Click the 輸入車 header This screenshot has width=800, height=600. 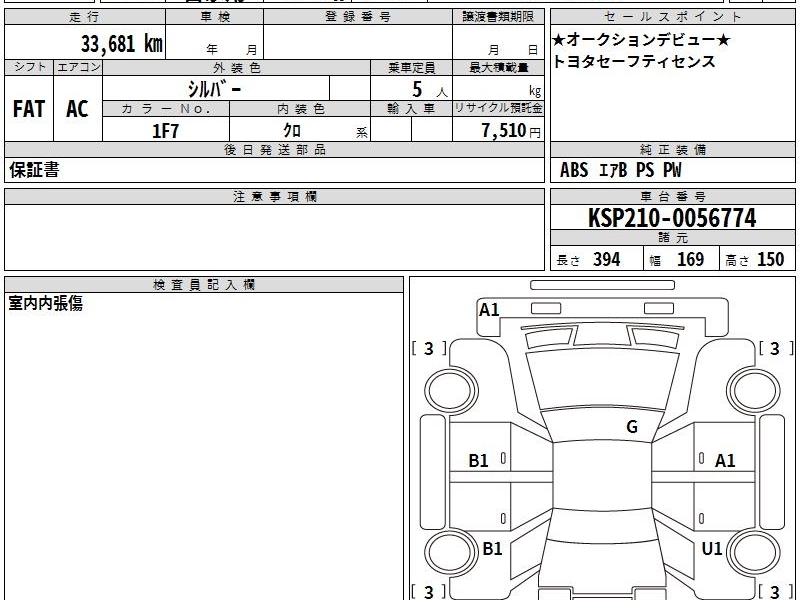(411, 109)
